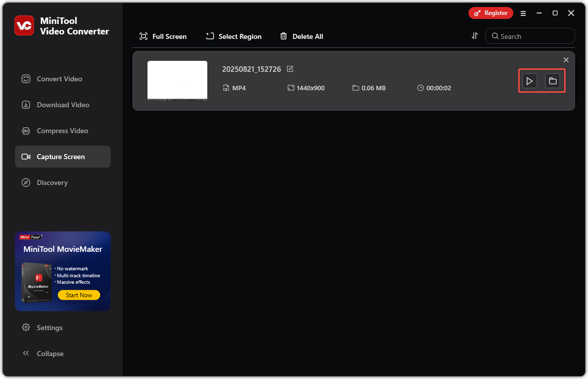Open the hamburger menu
Image resolution: width=588 pixels, height=379 pixels.
pos(523,13)
